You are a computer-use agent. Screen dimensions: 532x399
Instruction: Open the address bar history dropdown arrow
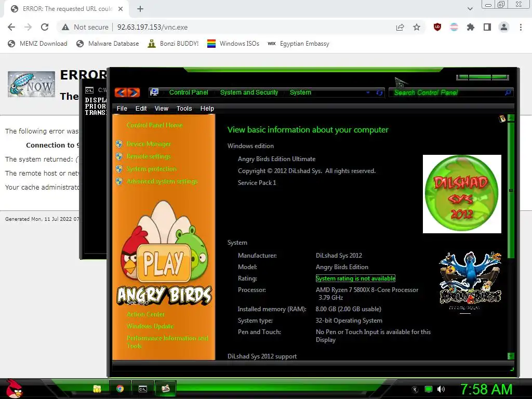click(x=368, y=92)
